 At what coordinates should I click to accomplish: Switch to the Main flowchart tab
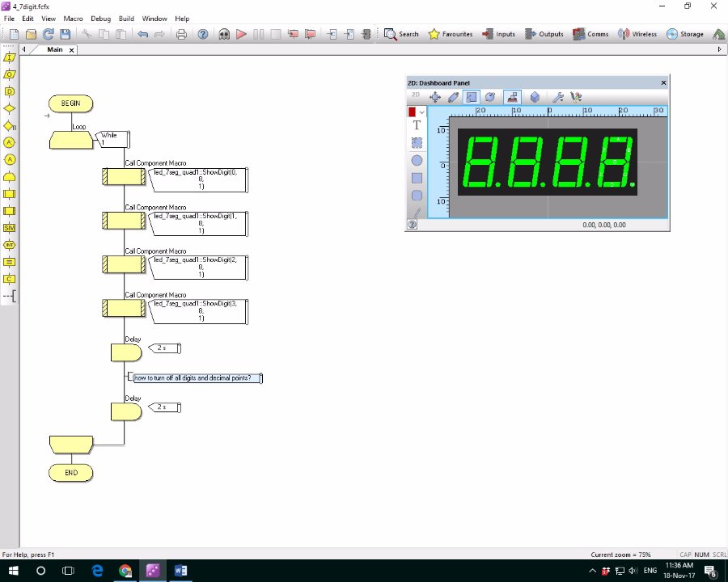point(55,49)
